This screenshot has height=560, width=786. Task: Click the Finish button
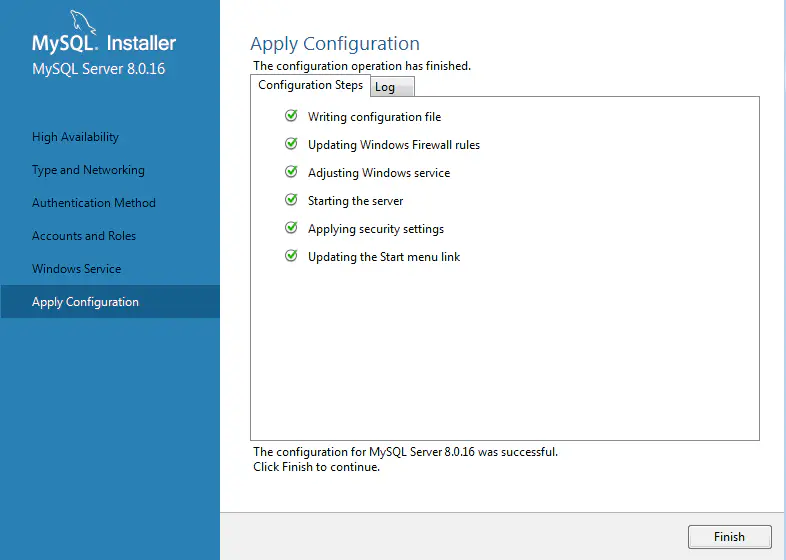click(x=729, y=536)
